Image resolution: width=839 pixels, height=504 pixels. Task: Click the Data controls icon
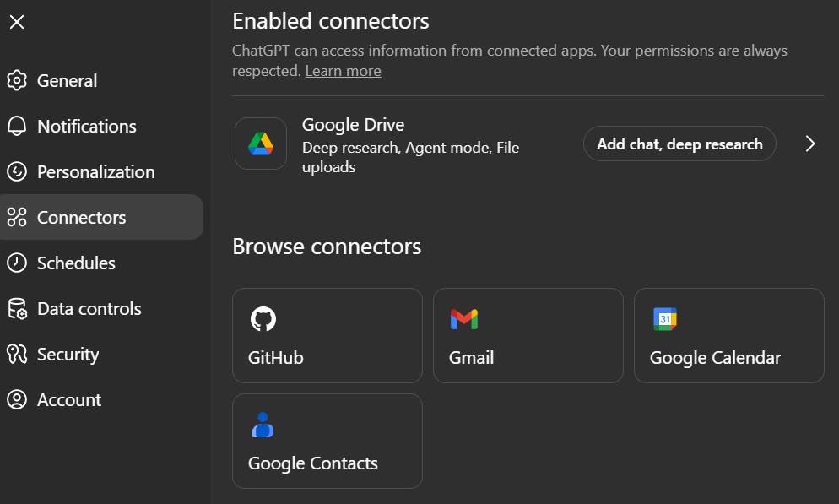17,308
